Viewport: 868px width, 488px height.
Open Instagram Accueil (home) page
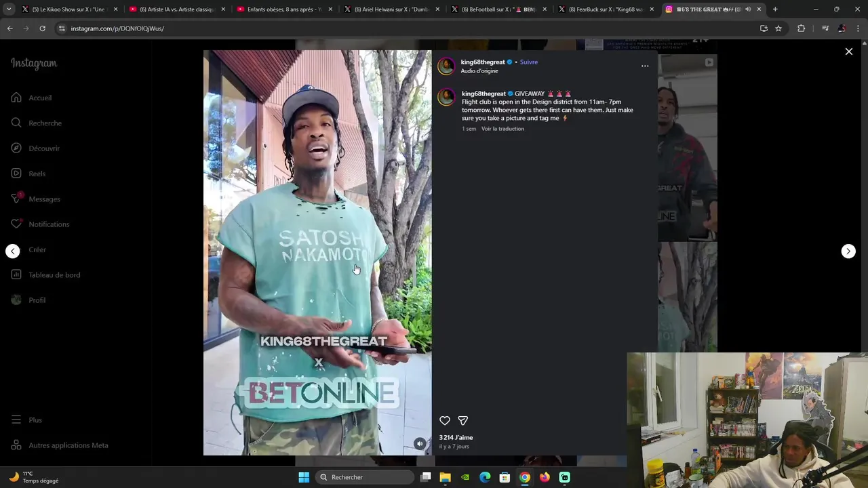tap(31, 98)
